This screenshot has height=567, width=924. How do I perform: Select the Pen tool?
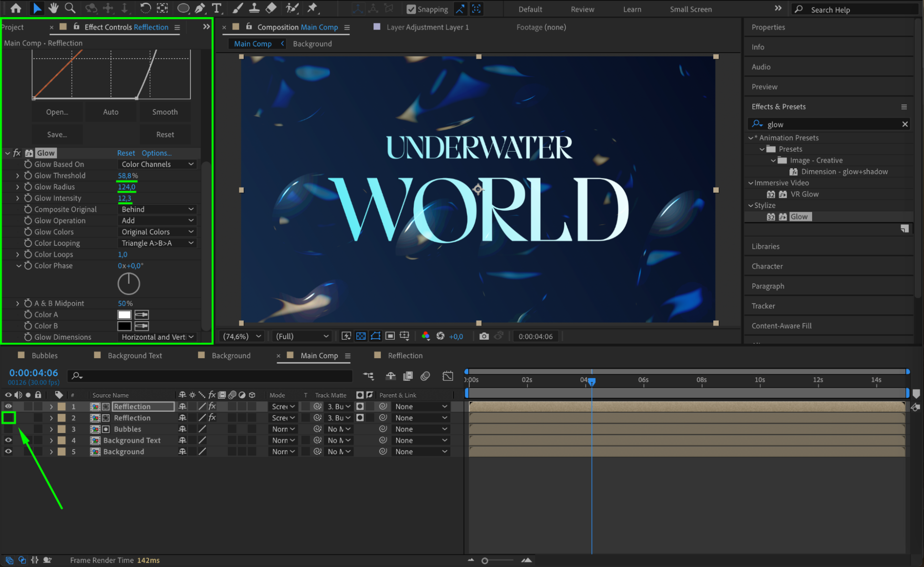pyautogui.click(x=200, y=8)
